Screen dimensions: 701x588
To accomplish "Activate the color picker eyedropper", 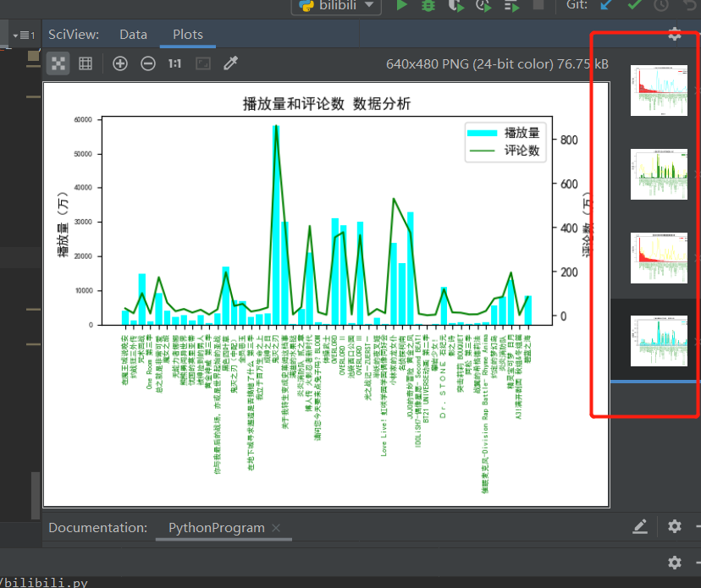I will (230, 63).
